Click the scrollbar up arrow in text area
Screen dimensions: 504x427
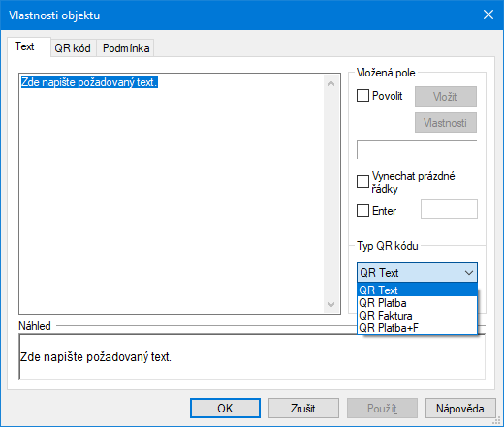pos(331,83)
